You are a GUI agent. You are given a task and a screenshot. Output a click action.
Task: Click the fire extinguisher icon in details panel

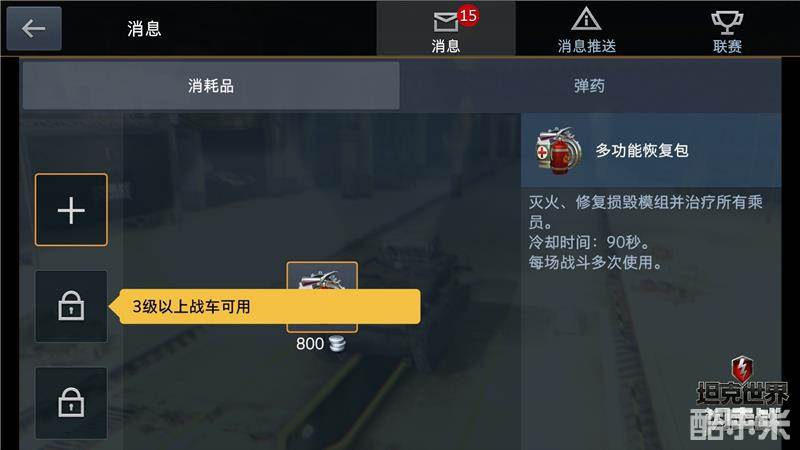(x=558, y=151)
